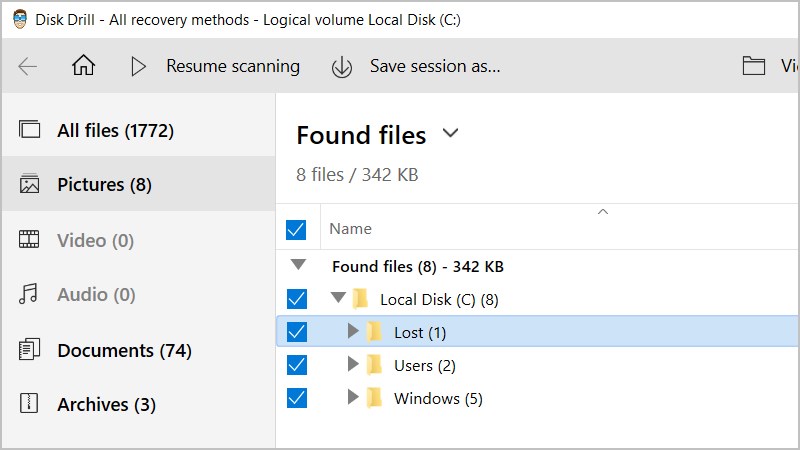Collapse the Found files (8) group

298,264
